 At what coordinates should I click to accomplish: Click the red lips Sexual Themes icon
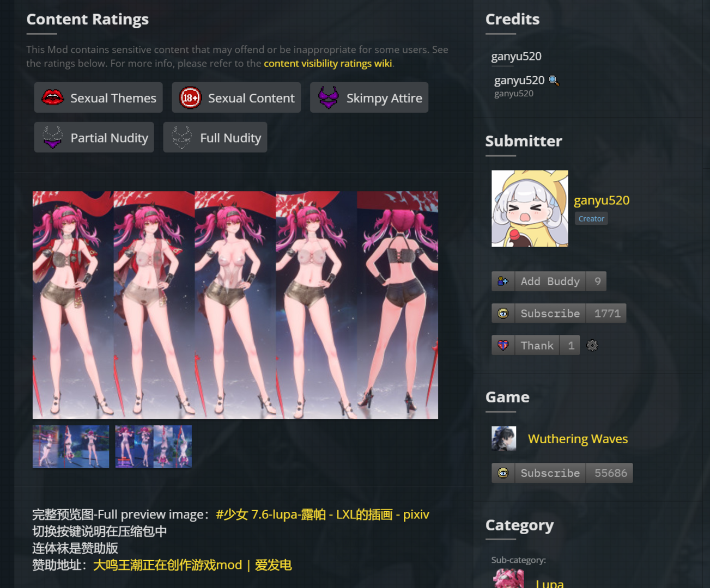pyautogui.click(x=53, y=98)
